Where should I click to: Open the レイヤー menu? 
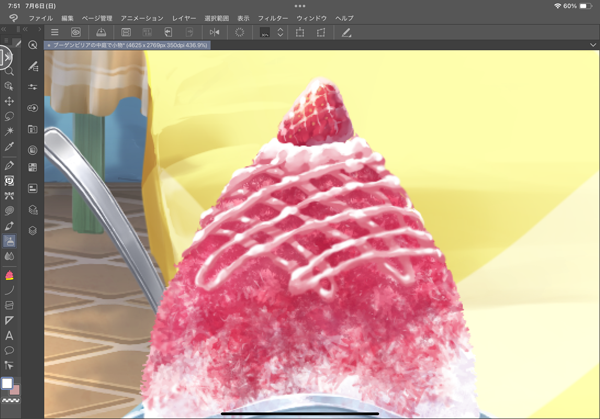click(x=184, y=18)
